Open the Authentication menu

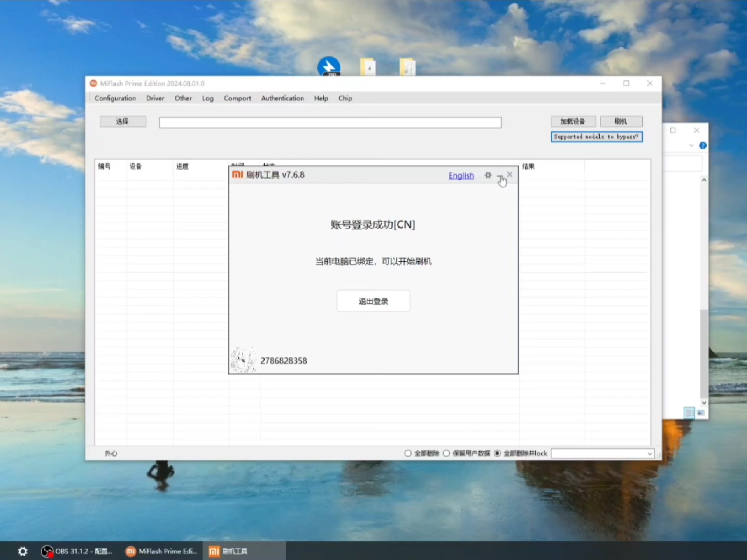point(282,98)
